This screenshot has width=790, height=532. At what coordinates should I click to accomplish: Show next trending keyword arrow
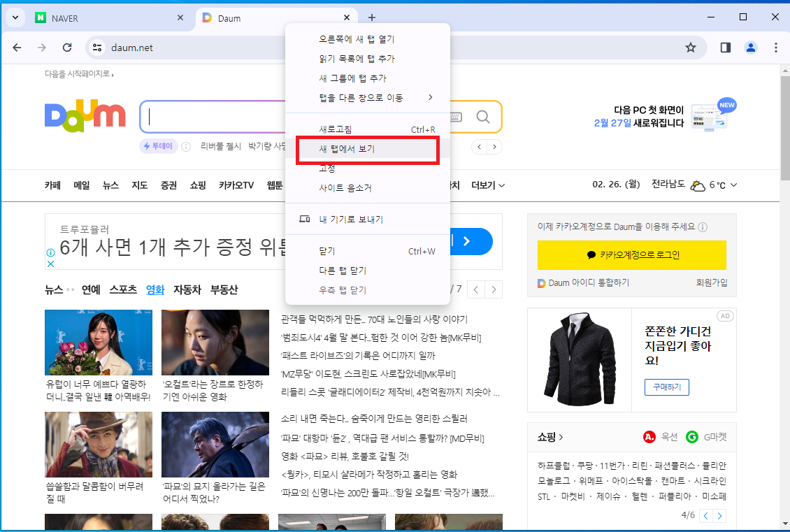(x=495, y=147)
